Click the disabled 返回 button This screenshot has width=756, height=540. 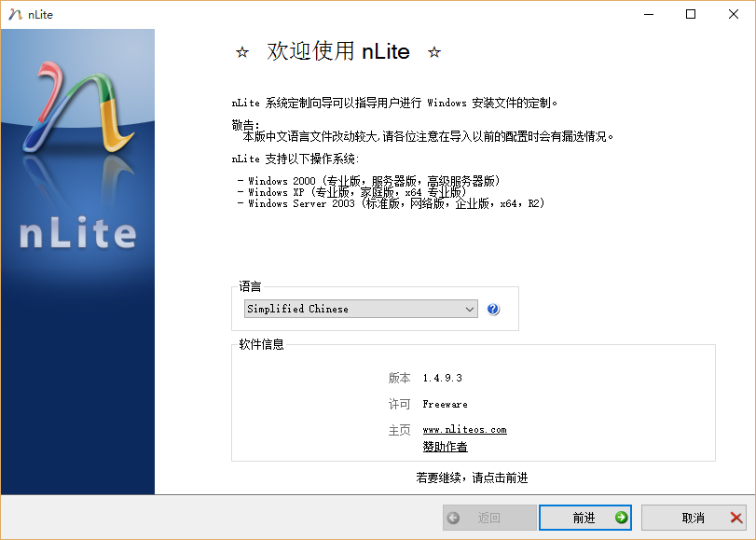(489, 518)
